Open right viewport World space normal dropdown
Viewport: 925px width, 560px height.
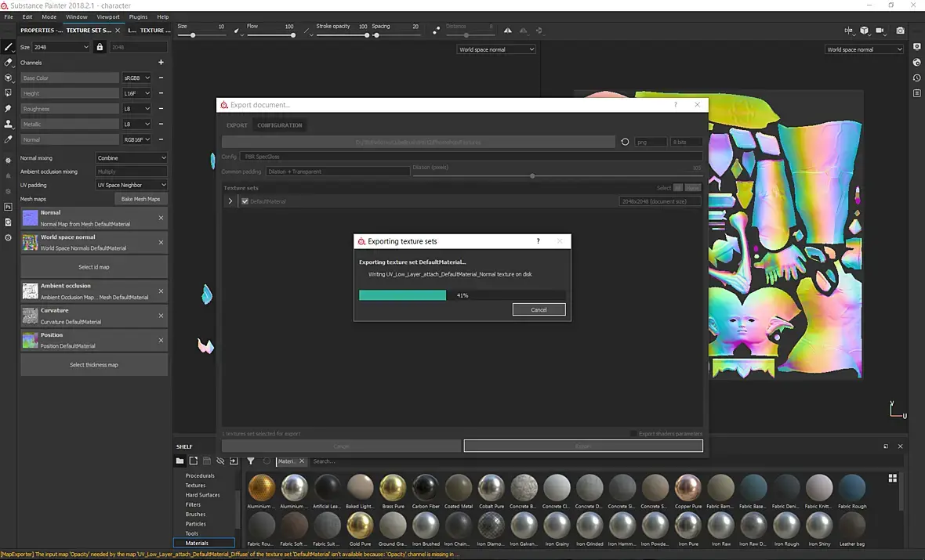click(864, 49)
